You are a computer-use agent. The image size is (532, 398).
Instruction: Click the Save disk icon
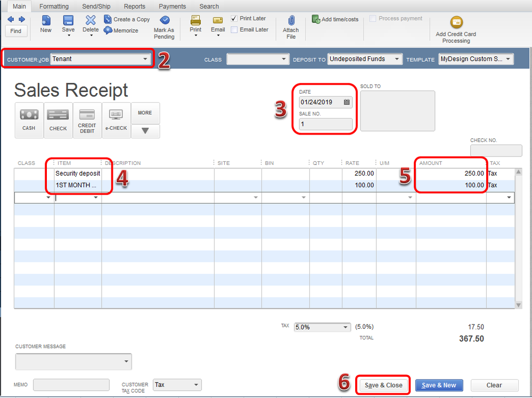click(x=68, y=20)
